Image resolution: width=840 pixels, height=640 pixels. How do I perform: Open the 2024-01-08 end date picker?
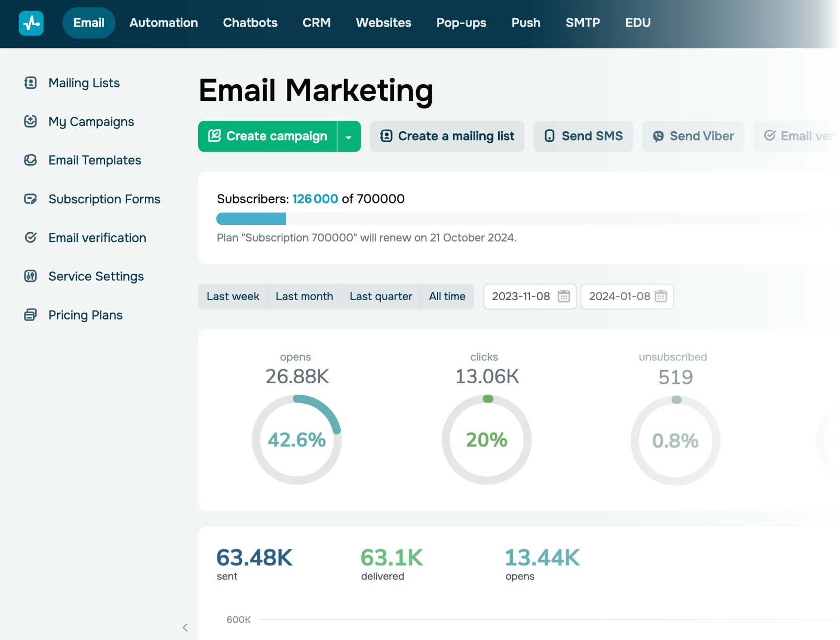627,296
